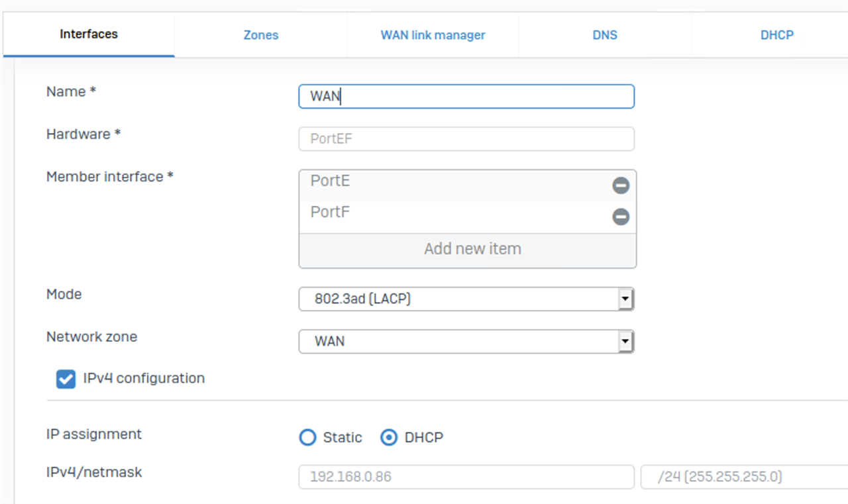
Task: Open the DHCP tab at top
Action: [x=776, y=35]
